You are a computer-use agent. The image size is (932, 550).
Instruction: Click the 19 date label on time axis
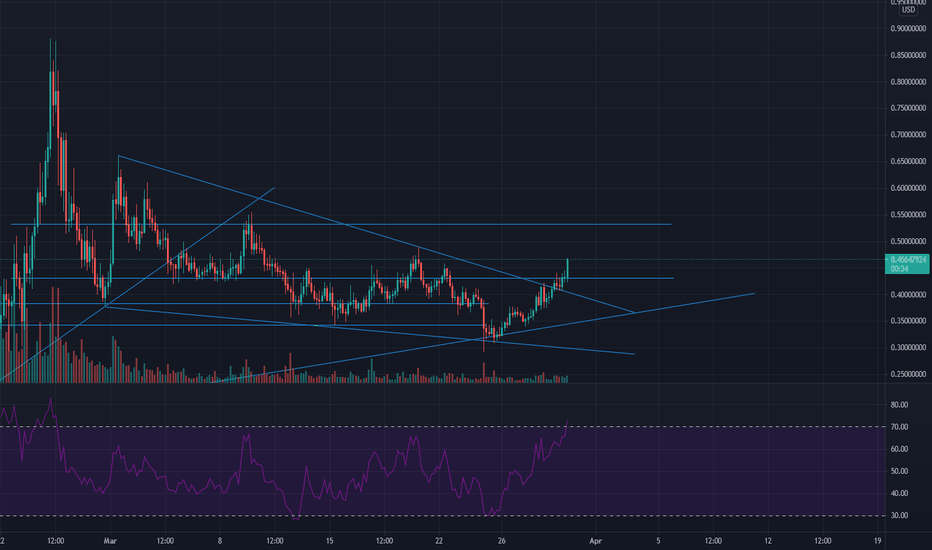[877, 540]
